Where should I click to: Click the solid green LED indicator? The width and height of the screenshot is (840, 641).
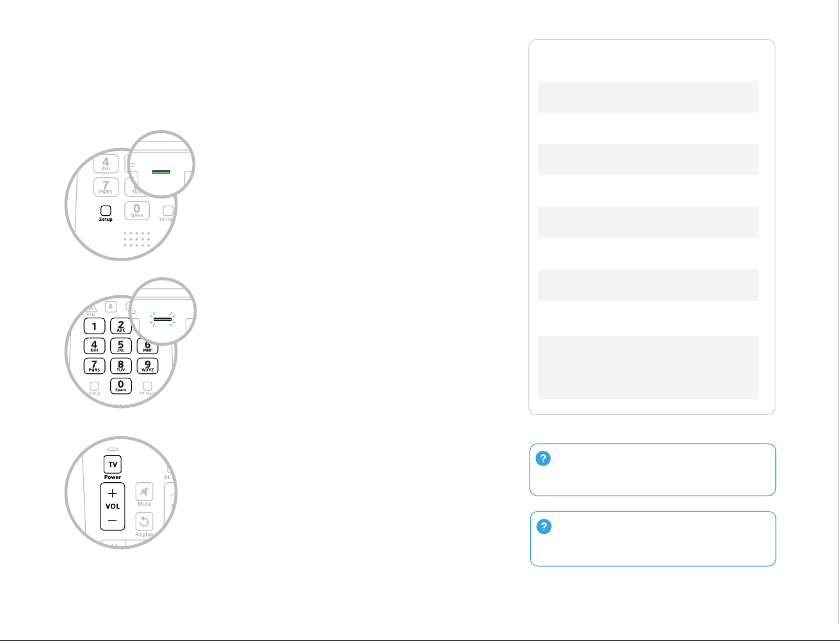161,172
